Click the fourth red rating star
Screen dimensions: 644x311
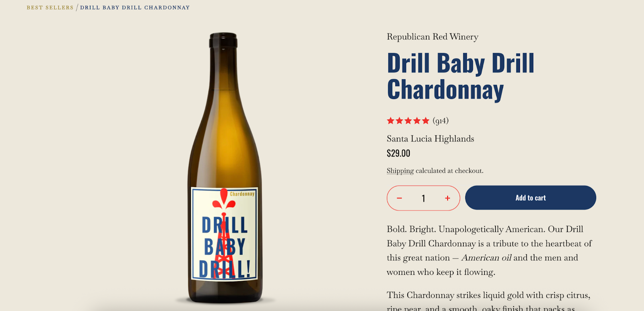417,121
